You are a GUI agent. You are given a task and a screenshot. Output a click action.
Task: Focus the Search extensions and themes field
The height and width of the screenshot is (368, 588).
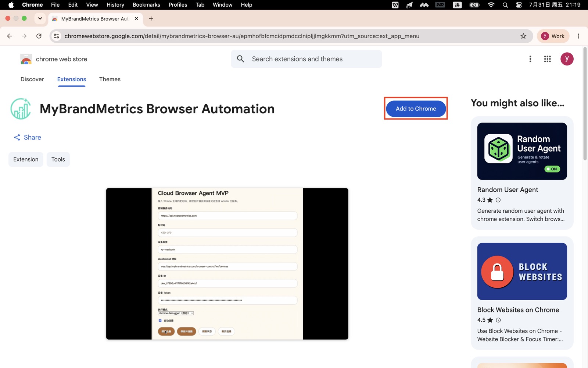[x=306, y=59]
